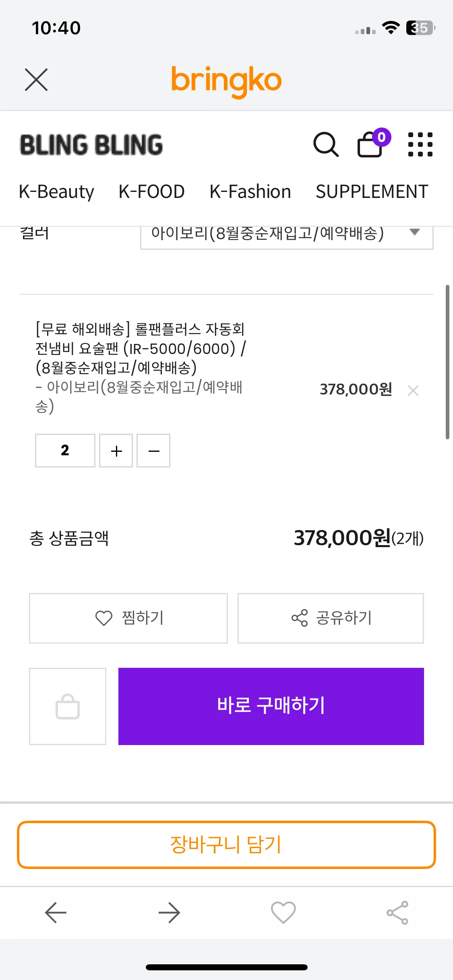
Task: Close the bringko in-app browser
Action: coord(36,80)
